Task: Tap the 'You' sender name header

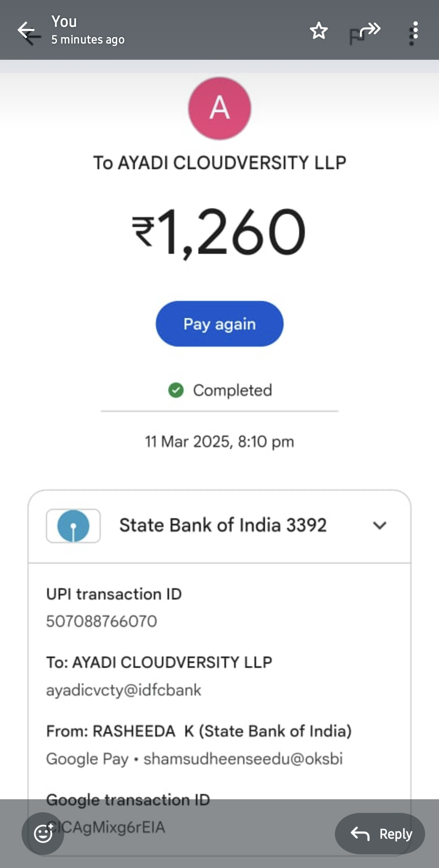Action: [x=64, y=22]
